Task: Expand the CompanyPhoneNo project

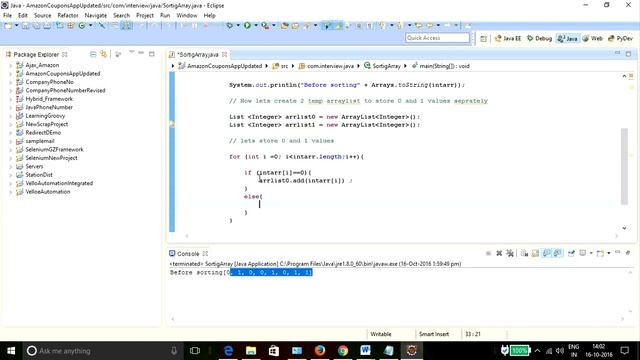Action: (11, 82)
